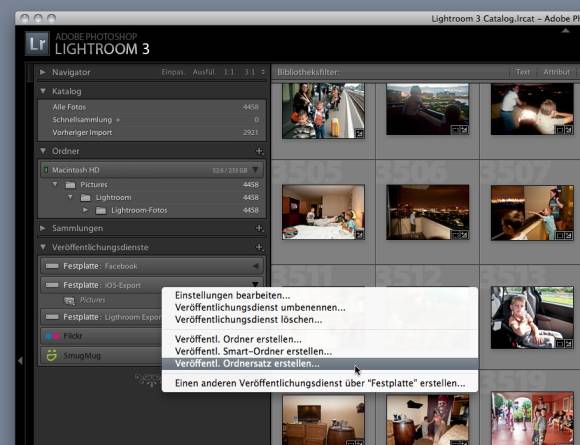Image resolution: width=580 pixels, height=445 pixels.
Task: Select the night city skyline photo thumbnail
Action: tap(428, 212)
